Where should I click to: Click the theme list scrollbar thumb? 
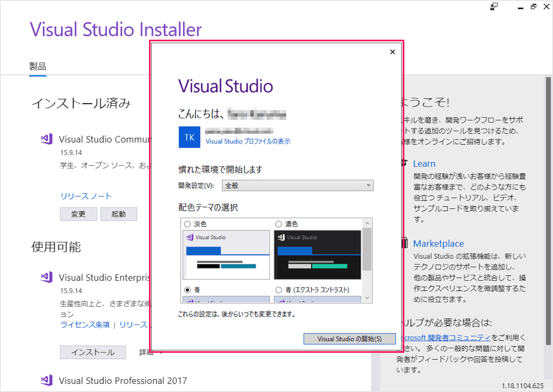(367, 249)
